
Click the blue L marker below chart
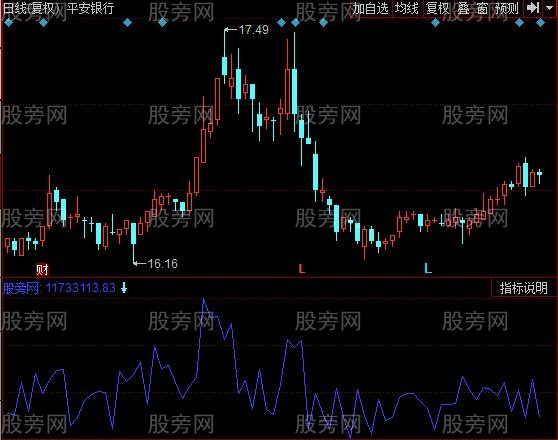428,268
